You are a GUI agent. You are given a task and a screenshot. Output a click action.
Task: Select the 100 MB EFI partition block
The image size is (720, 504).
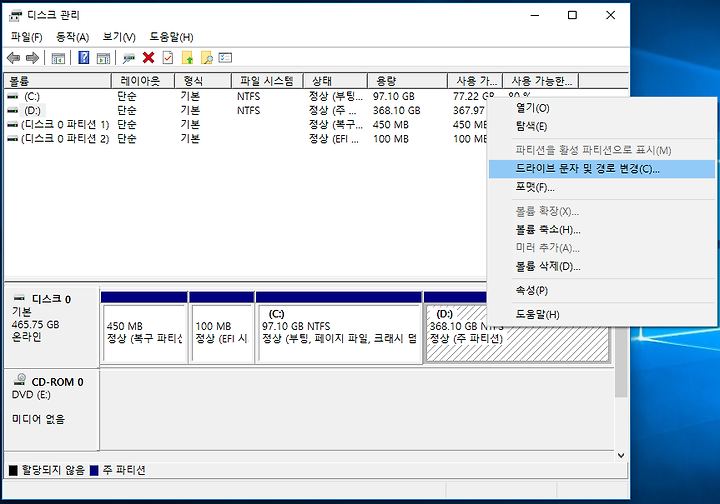[x=222, y=333]
